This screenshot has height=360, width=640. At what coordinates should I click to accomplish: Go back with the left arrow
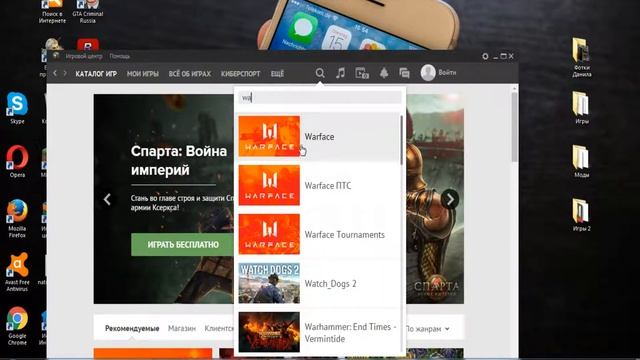(x=55, y=73)
